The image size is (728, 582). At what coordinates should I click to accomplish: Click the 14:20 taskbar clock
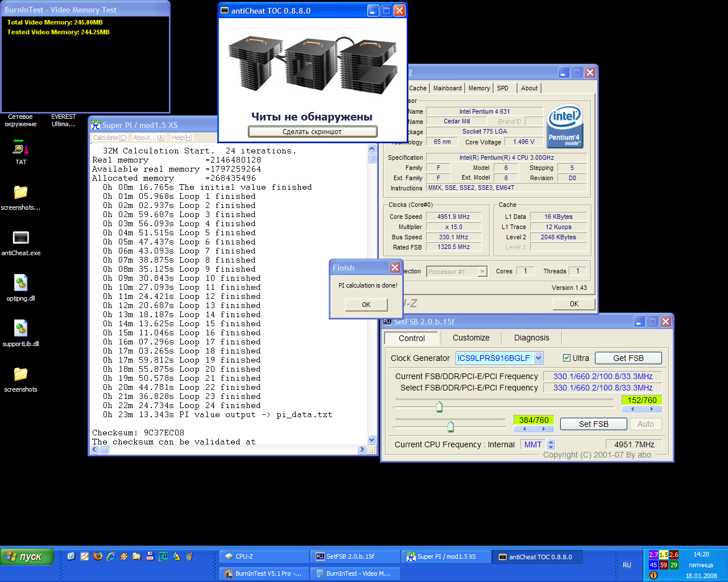(x=701, y=554)
